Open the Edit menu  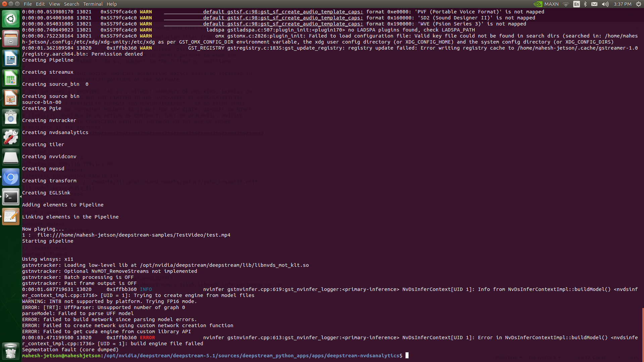pyautogui.click(x=40, y=4)
